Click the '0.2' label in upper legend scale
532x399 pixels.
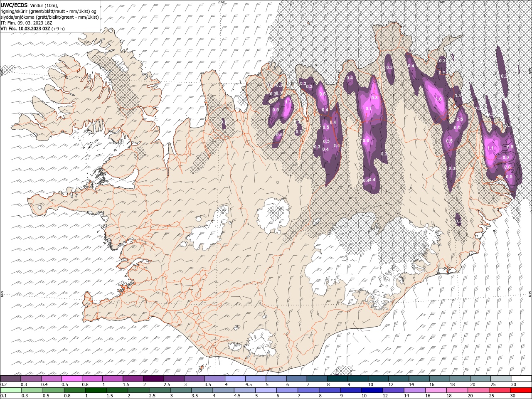click(x=3, y=384)
